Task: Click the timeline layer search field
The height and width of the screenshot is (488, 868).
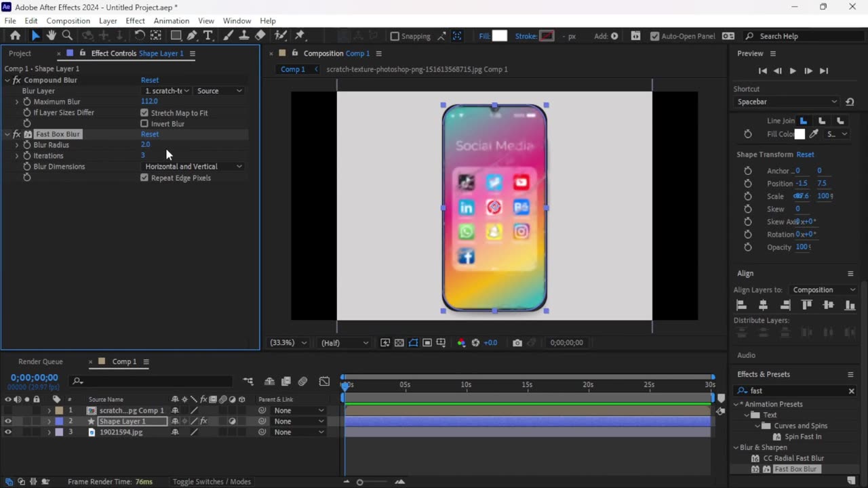Action: pos(151,382)
